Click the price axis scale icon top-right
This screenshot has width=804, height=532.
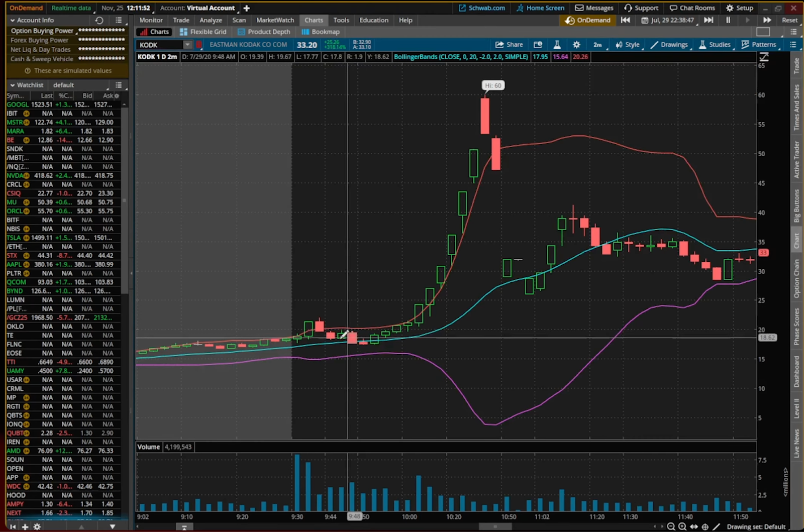click(764, 57)
